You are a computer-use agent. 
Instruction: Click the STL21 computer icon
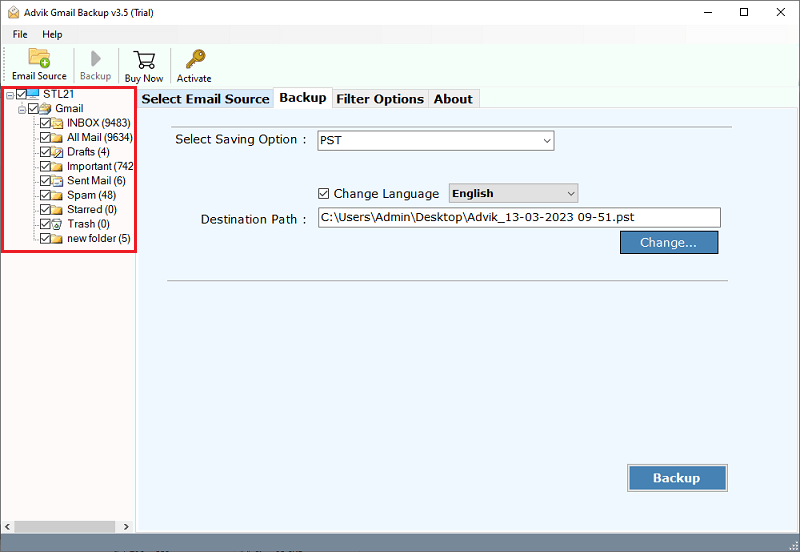33,94
